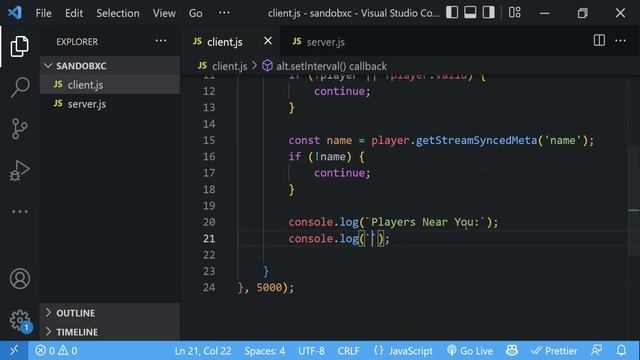Click the continue statement on line 17
The height and width of the screenshot is (360, 640).
tap(342, 173)
